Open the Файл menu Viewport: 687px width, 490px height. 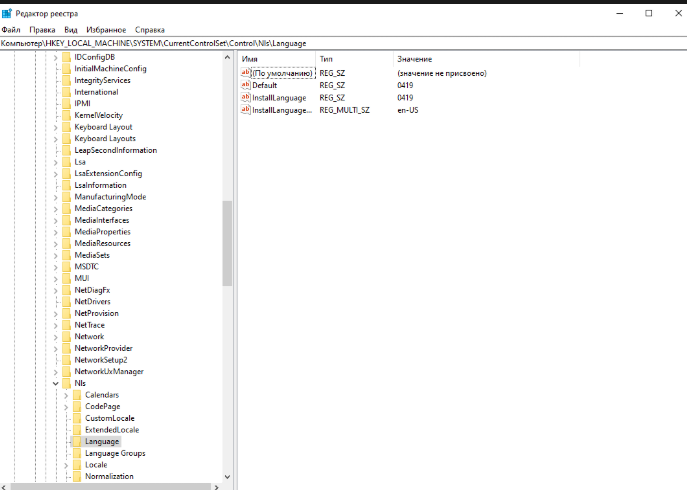pyautogui.click(x=11, y=30)
